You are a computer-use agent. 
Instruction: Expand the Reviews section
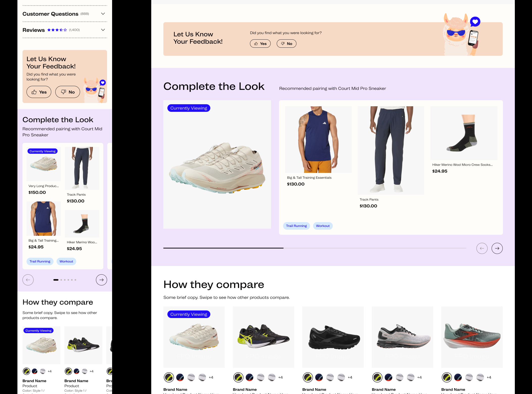103,30
